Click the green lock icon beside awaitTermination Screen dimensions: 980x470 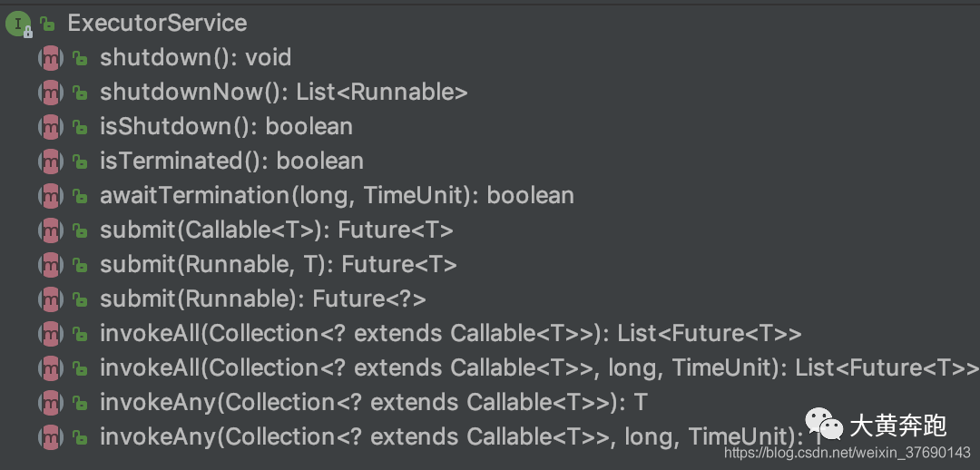(x=79, y=196)
